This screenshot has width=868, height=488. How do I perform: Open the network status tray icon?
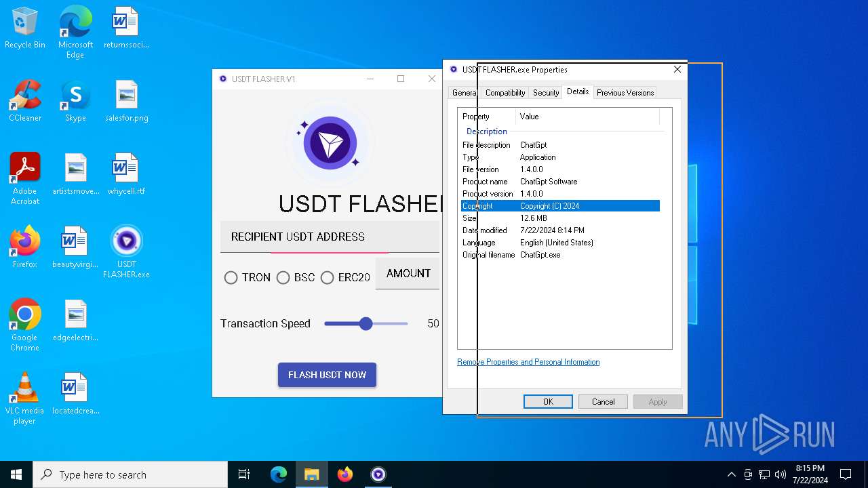click(764, 474)
